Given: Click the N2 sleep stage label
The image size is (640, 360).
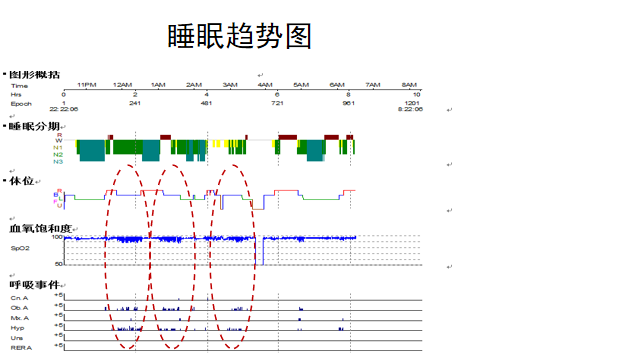Looking at the screenshot, I should coord(58,155).
